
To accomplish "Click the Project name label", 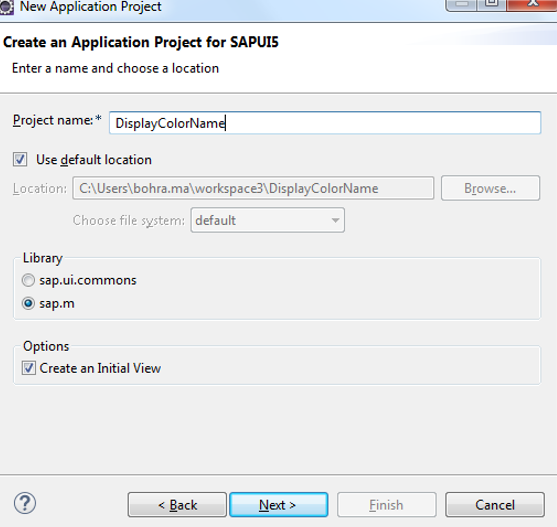I will [57, 120].
